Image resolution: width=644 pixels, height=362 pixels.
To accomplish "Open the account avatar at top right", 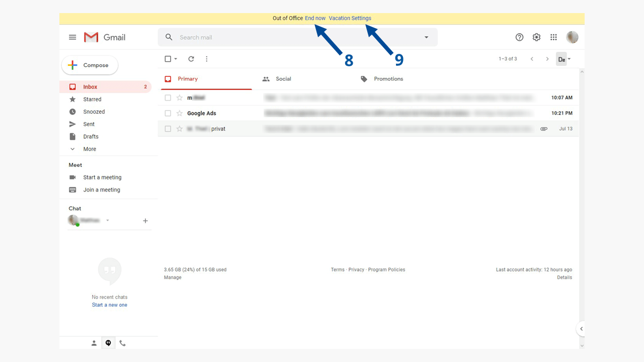I will (572, 37).
